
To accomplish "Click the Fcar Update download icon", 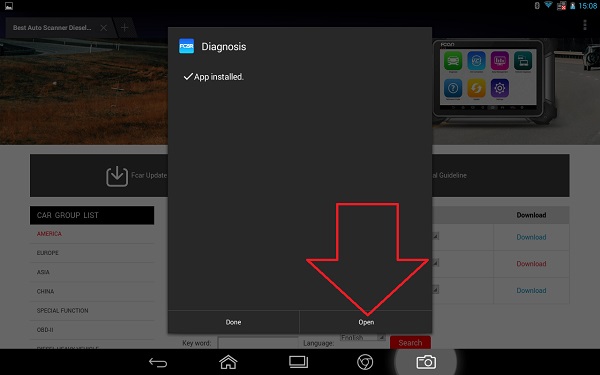I will coord(117,176).
